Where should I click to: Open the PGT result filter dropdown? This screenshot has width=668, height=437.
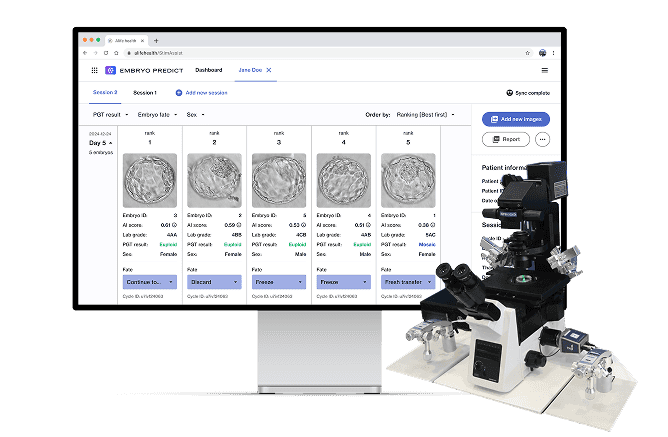tap(110, 115)
